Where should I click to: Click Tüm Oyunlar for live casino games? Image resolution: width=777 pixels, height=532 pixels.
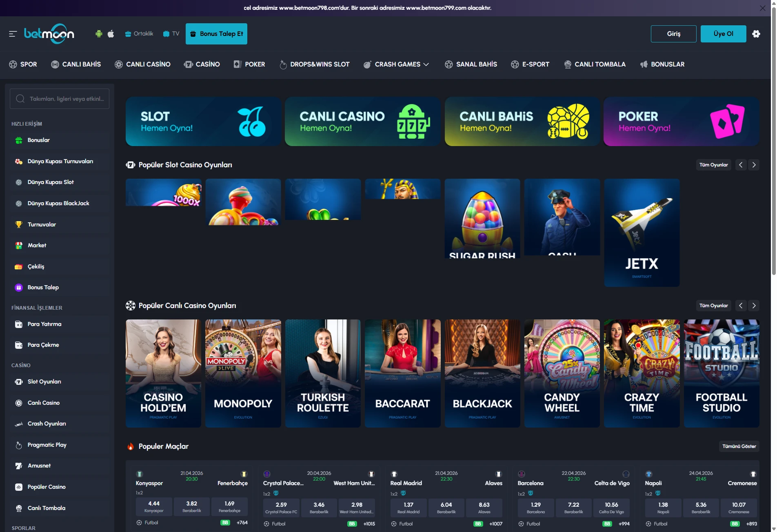coord(713,306)
